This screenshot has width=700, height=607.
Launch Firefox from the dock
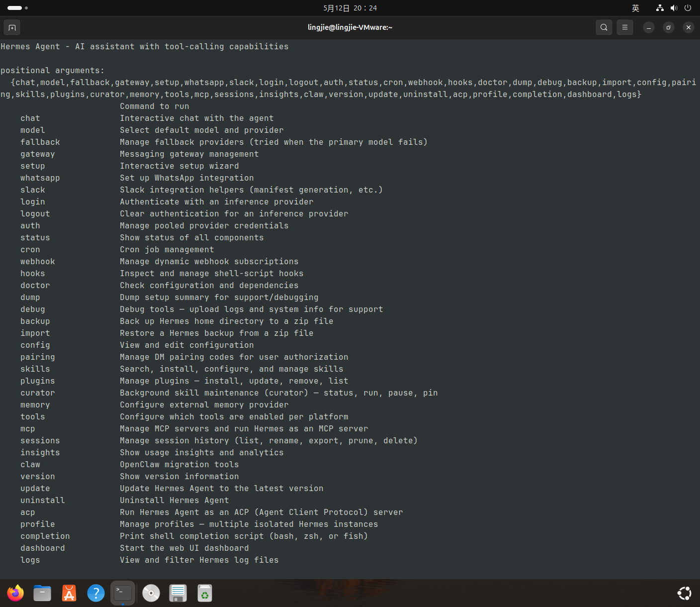point(15,593)
